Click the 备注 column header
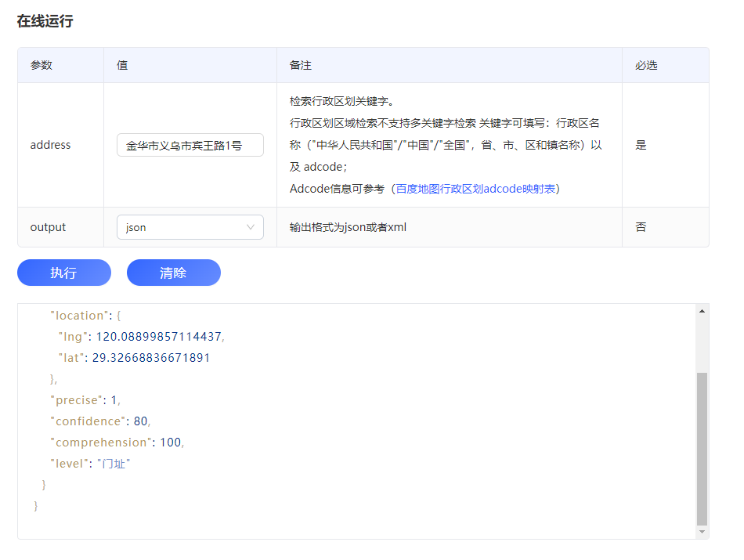The width and height of the screenshot is (744, 560). click(x=299, y=65)
